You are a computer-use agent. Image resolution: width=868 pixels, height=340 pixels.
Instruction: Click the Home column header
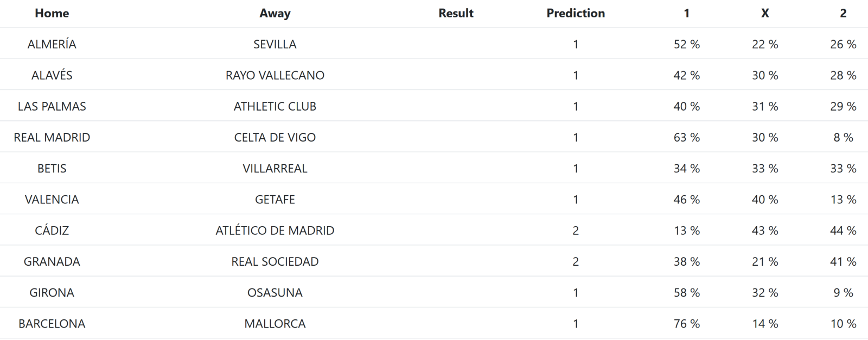click(52, 14)
